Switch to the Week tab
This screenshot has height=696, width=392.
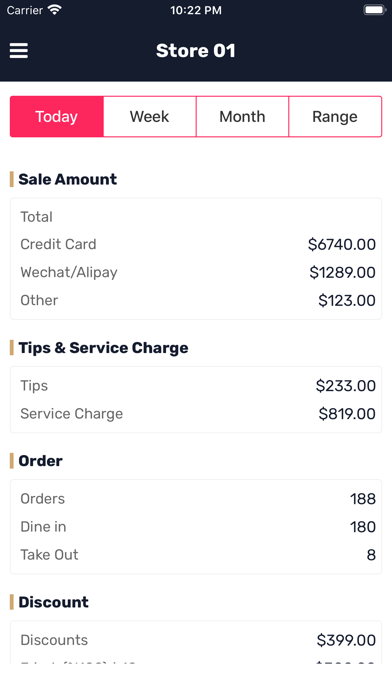point(150,116)
